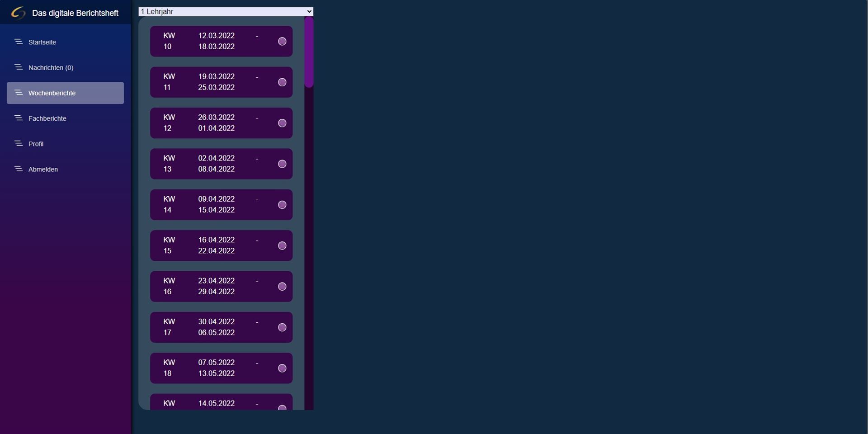868x434 pixels.
Task: Select the radio circle for KW 17
Action: (282, 327)
